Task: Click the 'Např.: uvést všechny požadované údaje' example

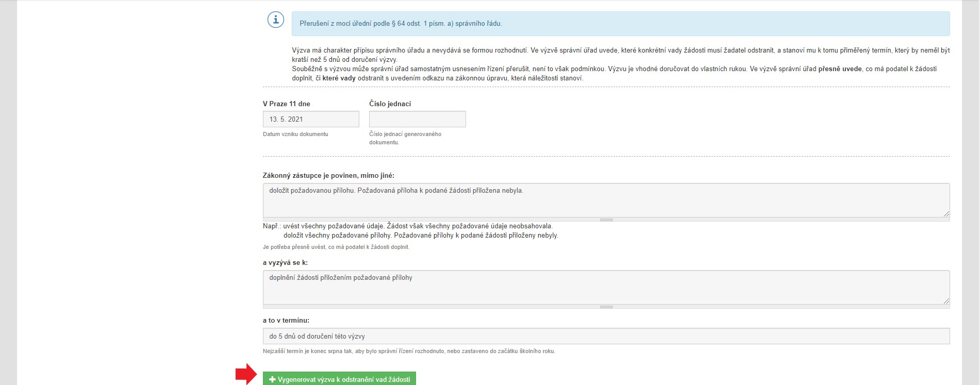Action: click(408, 226)
